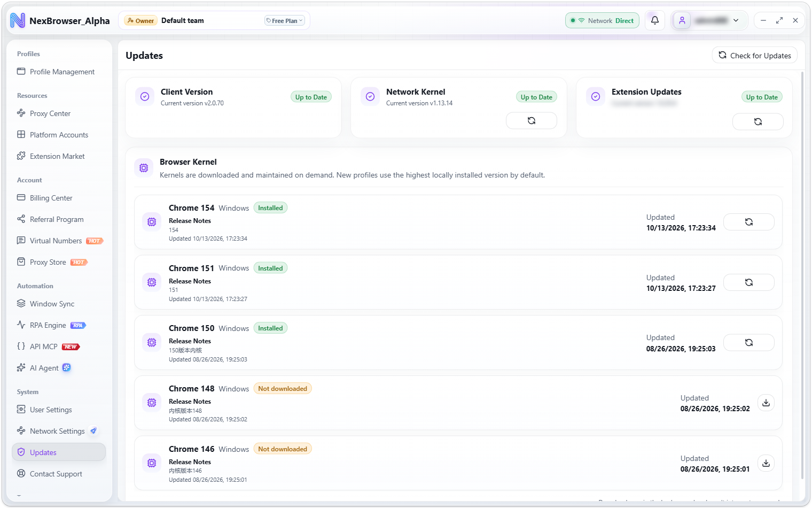Click the Chrome 154 chip icon
Viewport: 812px width, 508px height.
tap(152, 222)
